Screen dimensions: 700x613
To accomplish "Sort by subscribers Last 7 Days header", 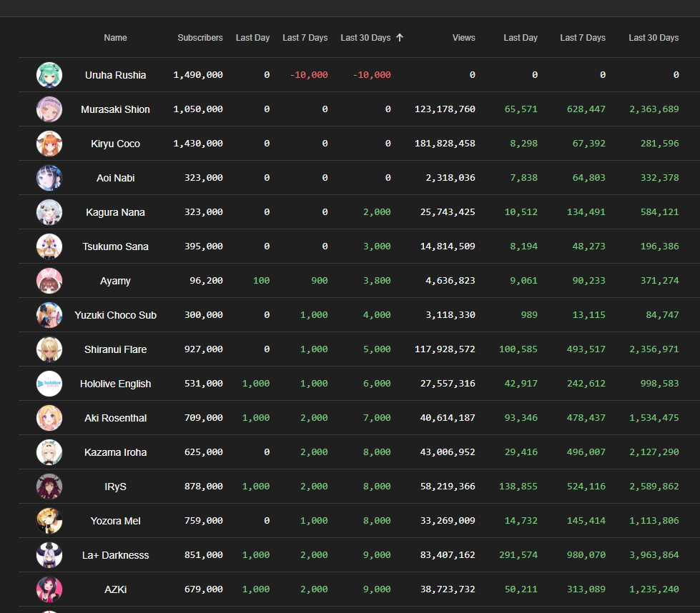I will click(305, 38).
